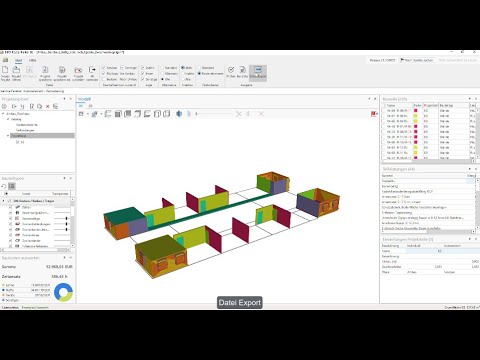Image resolution: width=480 pixels, height=360 pixels.
Task: Click magenta color swatch in first Bauteile row
Action: pos(416,111)
